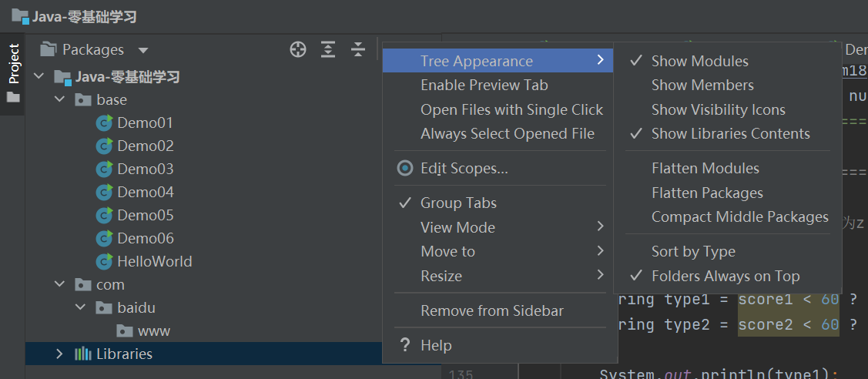Enable the Flatten Packages option
The height and width of the screenshot is (379, 868).
(x=706, y=193)
